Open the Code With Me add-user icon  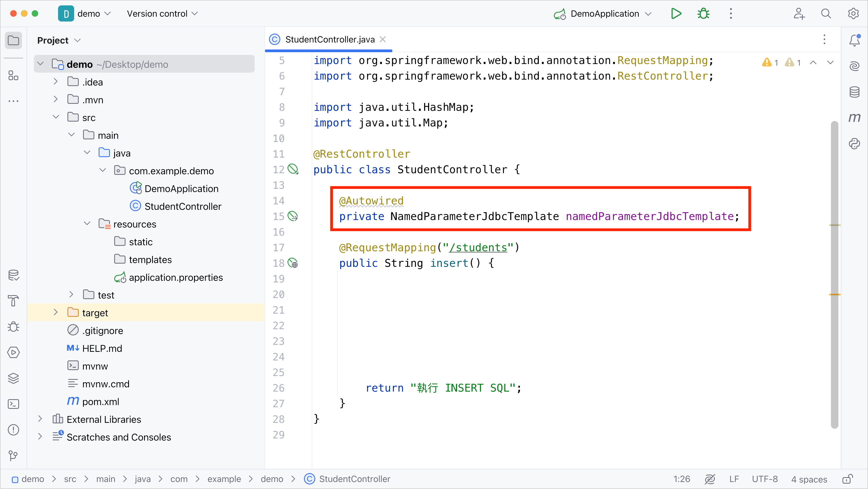coord(799,13)
